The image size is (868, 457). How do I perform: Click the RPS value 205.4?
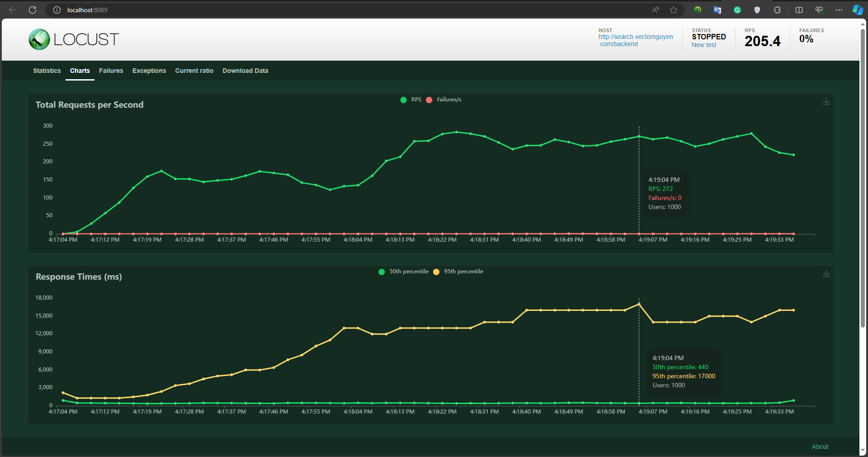pyautogui.click(x=763, y=41)
